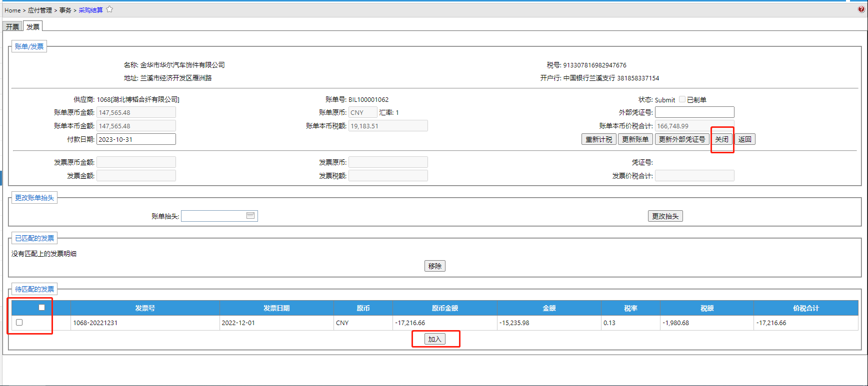The height and width of the screenshot is (386, 868).
Task: Click the 更新外部凭证号 button
Action: 682,139
